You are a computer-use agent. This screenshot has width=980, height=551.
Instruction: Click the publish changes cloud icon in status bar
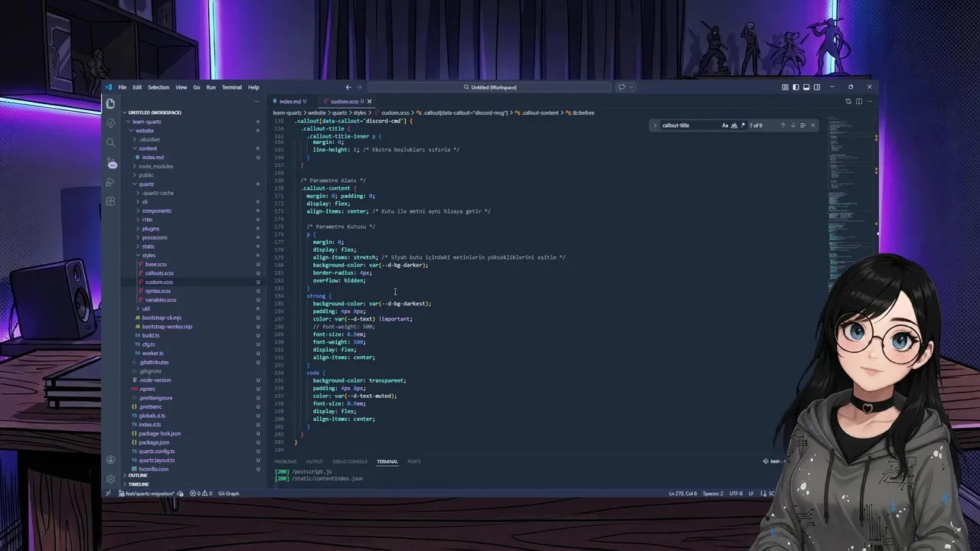(181, 494)
